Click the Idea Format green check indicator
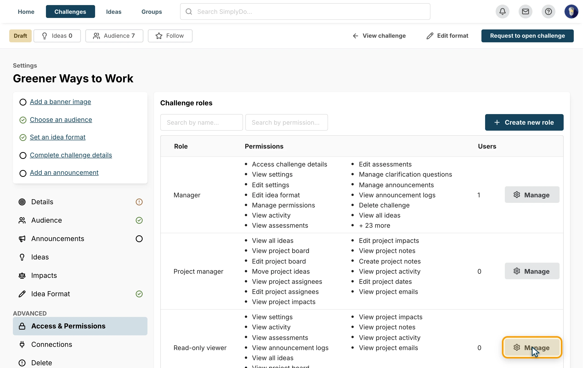Viewport: 588px width, 368px height. (x=139, y=294)
